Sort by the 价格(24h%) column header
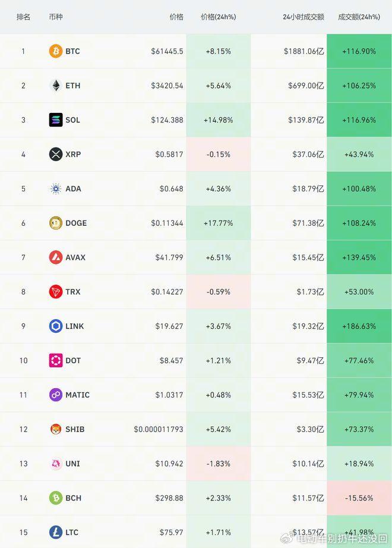 (219, 17)
